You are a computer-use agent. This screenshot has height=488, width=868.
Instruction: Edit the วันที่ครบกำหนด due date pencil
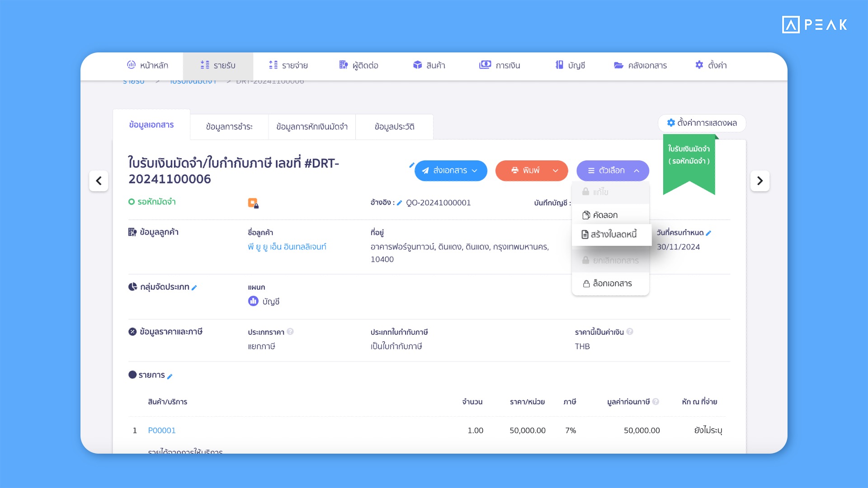tap(708, 233)
